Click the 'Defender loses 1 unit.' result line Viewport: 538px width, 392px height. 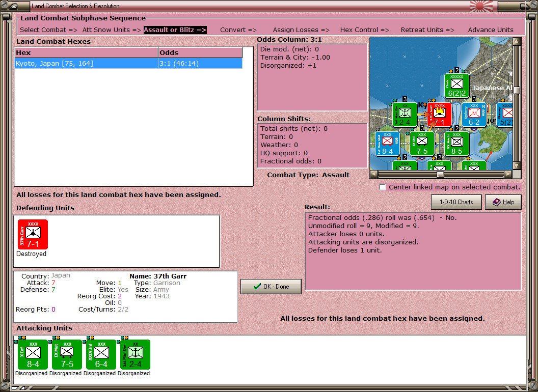[x=344, y=250]
